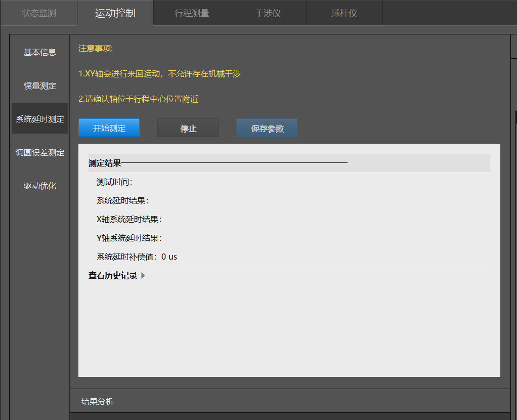Click the 系统延时补偿值 0 us value
The width and height of the screenshot is (517, 420).
tap(169, 257)
